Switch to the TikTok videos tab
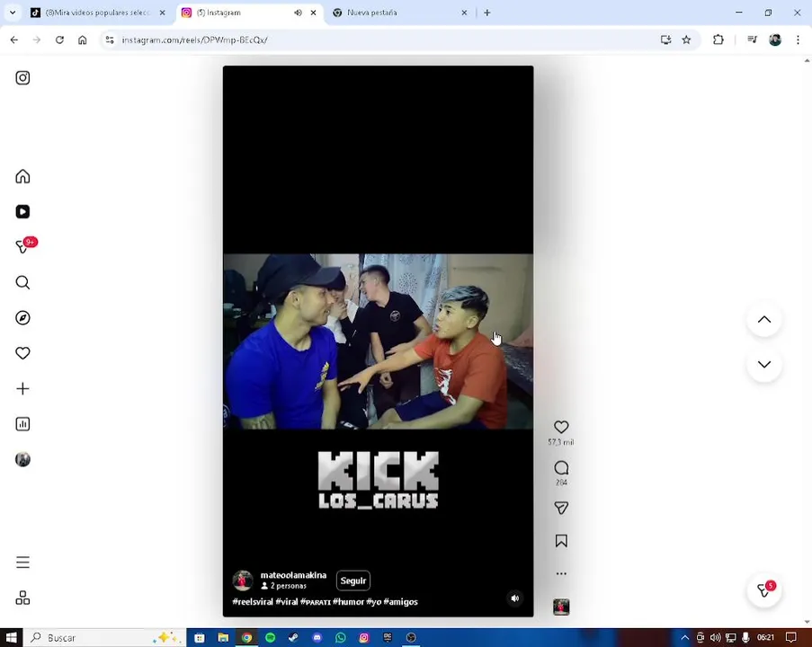The width and height of the screenshot is (812, 647). [97, 13]
